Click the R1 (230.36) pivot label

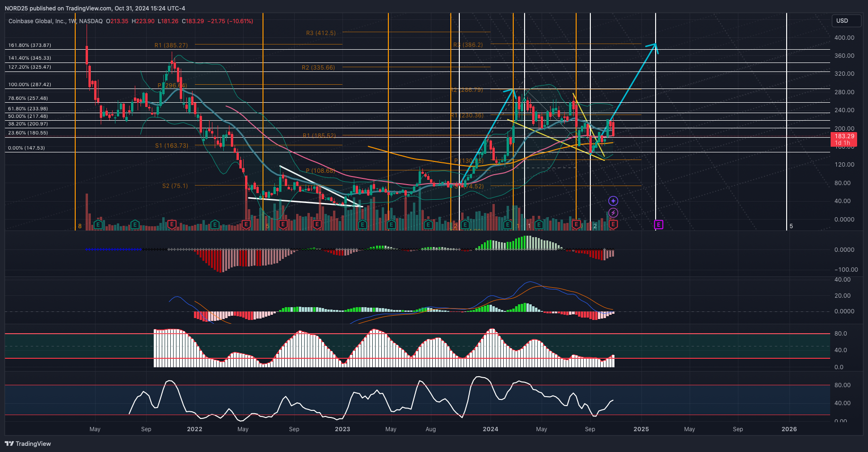(467, 115)
